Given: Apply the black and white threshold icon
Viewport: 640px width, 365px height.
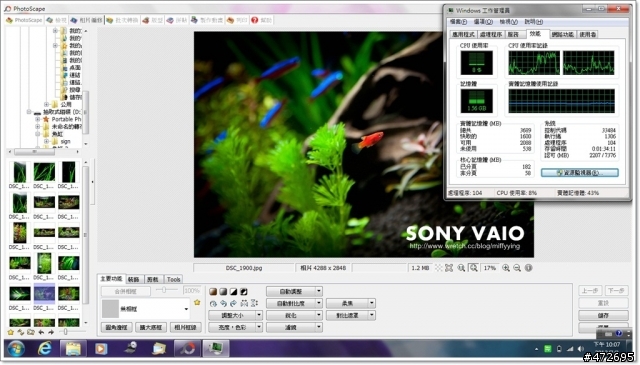Looking at the screenshot, I should click(x=233, y=292).
